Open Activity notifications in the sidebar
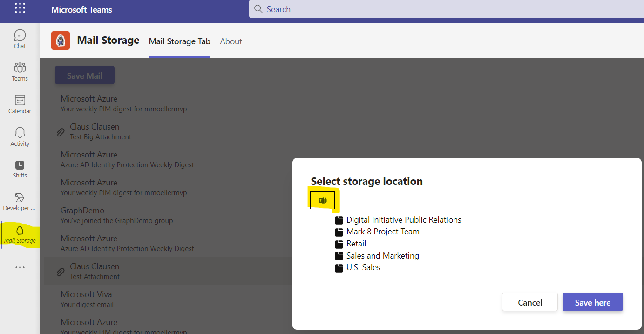The image size is (644, 334). 20,137
